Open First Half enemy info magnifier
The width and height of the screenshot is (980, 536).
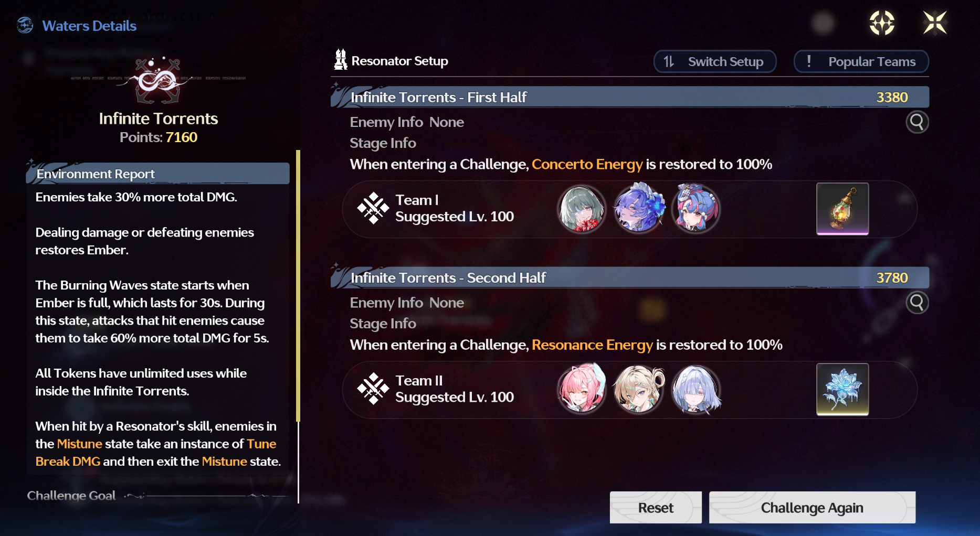[917, 122]
